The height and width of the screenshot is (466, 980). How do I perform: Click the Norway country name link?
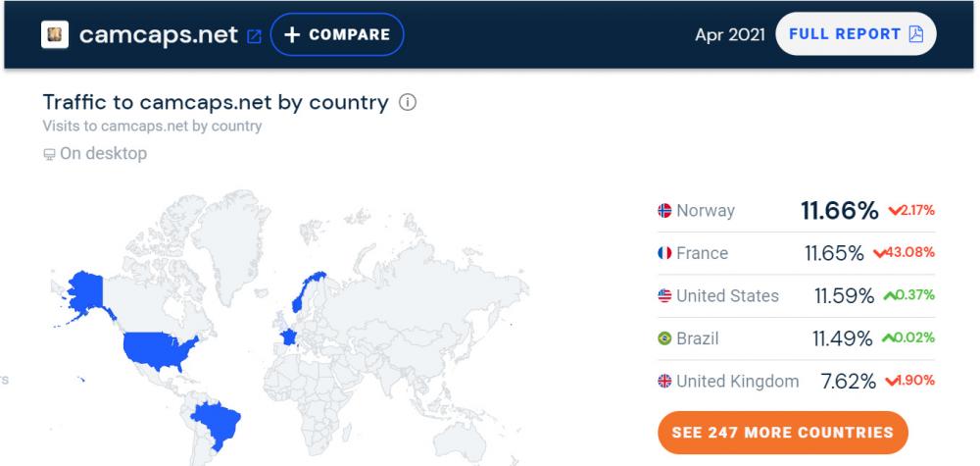coord(705,211)
